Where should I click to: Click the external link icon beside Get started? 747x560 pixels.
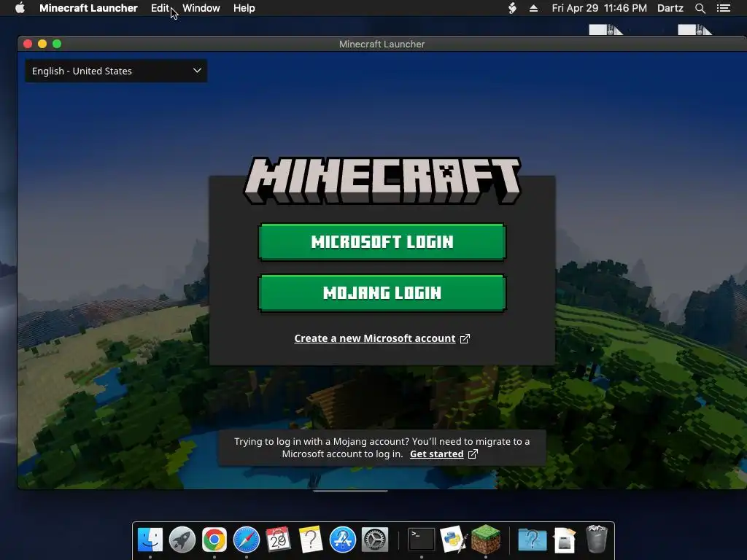click(473, 454)
